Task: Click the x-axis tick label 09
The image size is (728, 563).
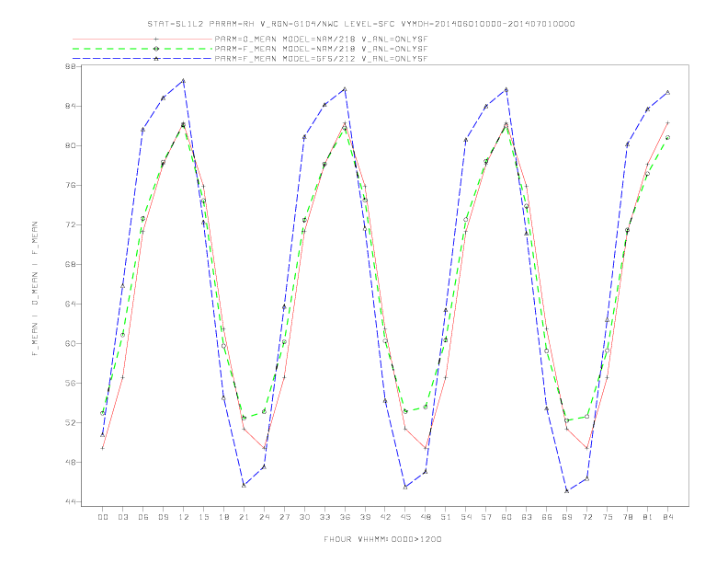Action: [x=163, y=517]
